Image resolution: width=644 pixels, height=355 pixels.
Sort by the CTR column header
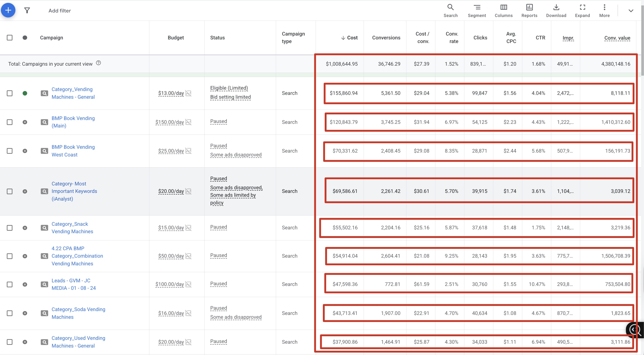(540, 38)
